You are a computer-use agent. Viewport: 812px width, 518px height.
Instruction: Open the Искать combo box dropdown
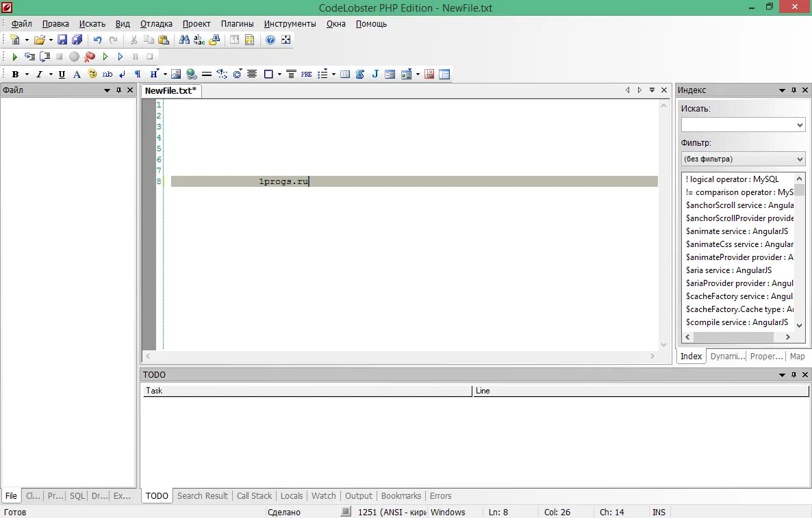(800, 125)
